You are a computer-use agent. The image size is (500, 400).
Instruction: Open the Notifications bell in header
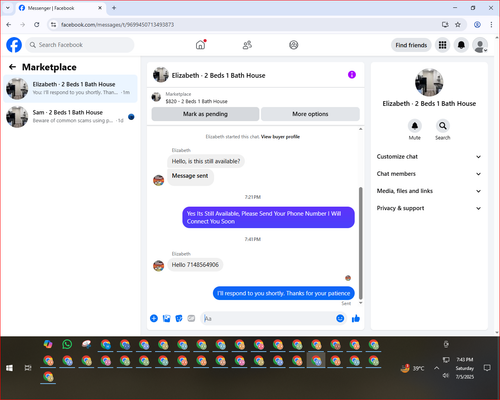pyautogui.click(x=461, y=45)
